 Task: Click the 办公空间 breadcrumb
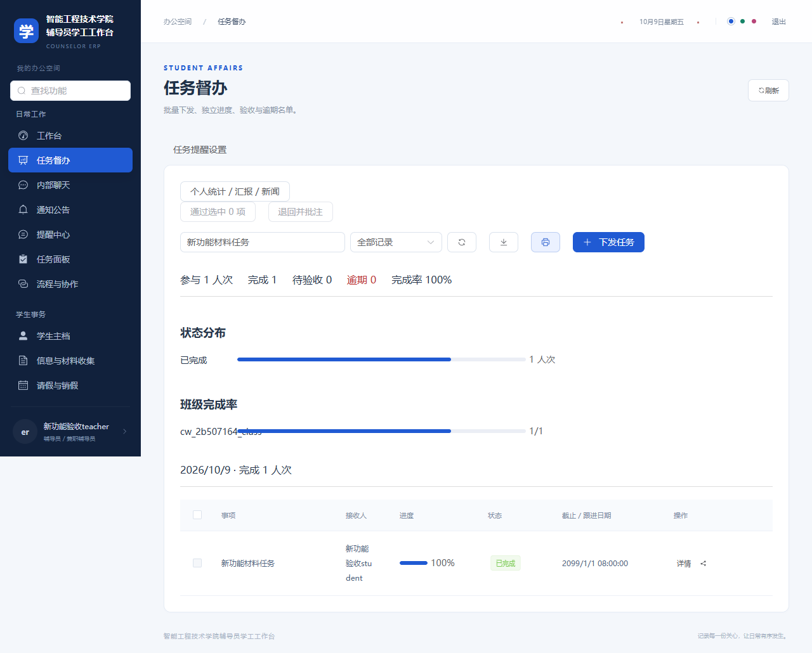tap(178, 22)
